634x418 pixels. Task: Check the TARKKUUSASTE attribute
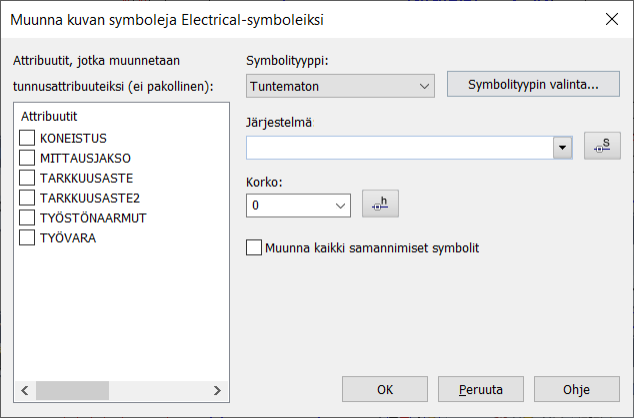click(x=28, y=177)
